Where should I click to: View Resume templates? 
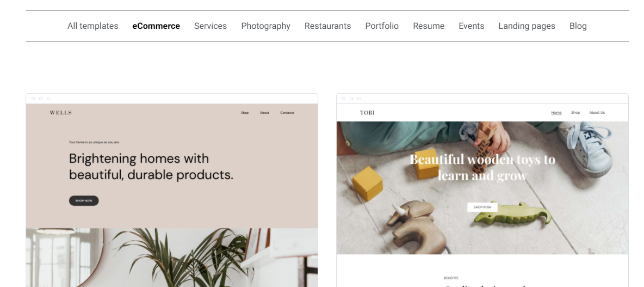click(429, 26)
